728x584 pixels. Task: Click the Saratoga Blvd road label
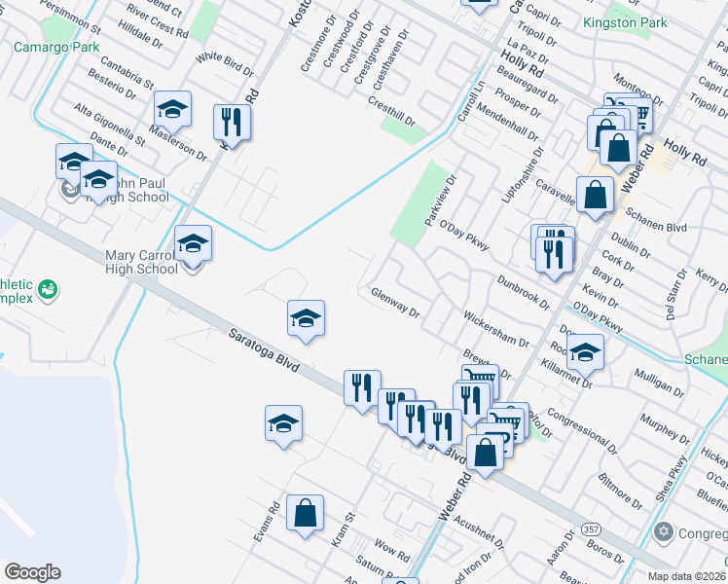264,351
